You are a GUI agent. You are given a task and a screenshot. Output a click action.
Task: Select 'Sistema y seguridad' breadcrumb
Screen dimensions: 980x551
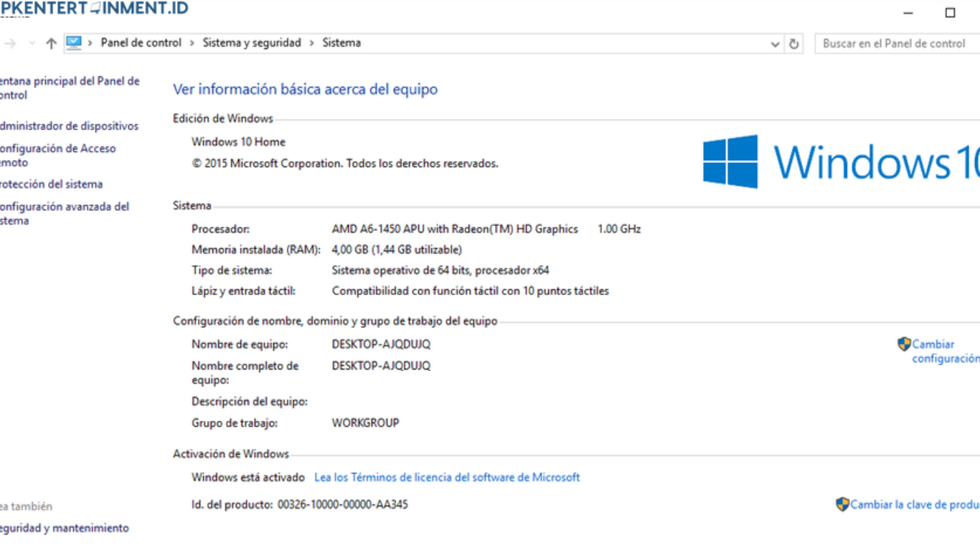click(252, 43)
